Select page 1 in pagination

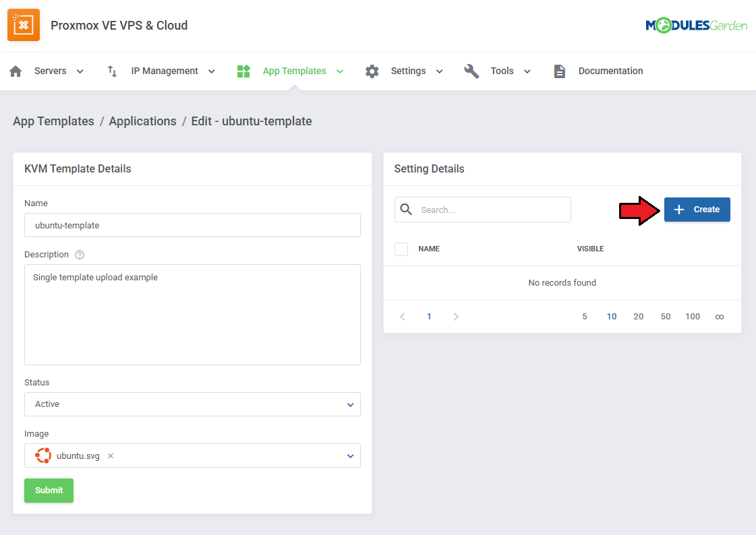click(429, 317)
